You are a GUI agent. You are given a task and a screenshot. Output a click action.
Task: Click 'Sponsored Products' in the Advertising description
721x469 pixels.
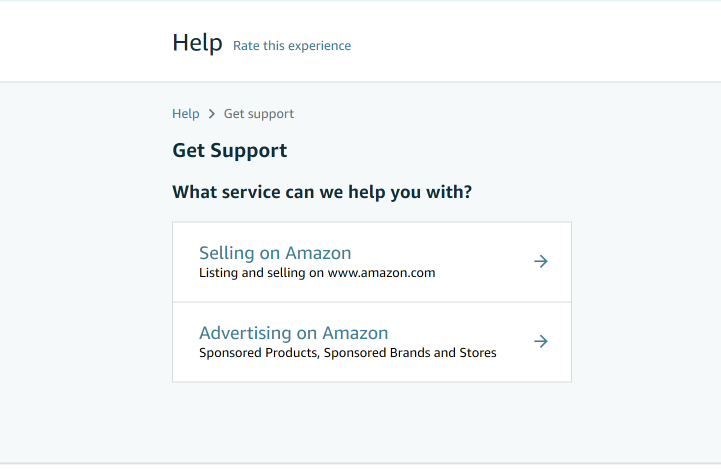[259, 352]
